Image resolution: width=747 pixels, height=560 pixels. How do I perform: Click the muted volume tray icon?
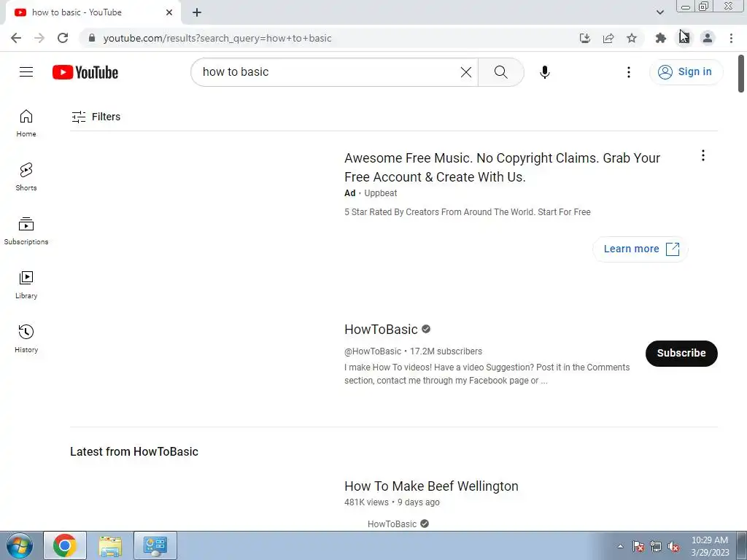(673, 546)
